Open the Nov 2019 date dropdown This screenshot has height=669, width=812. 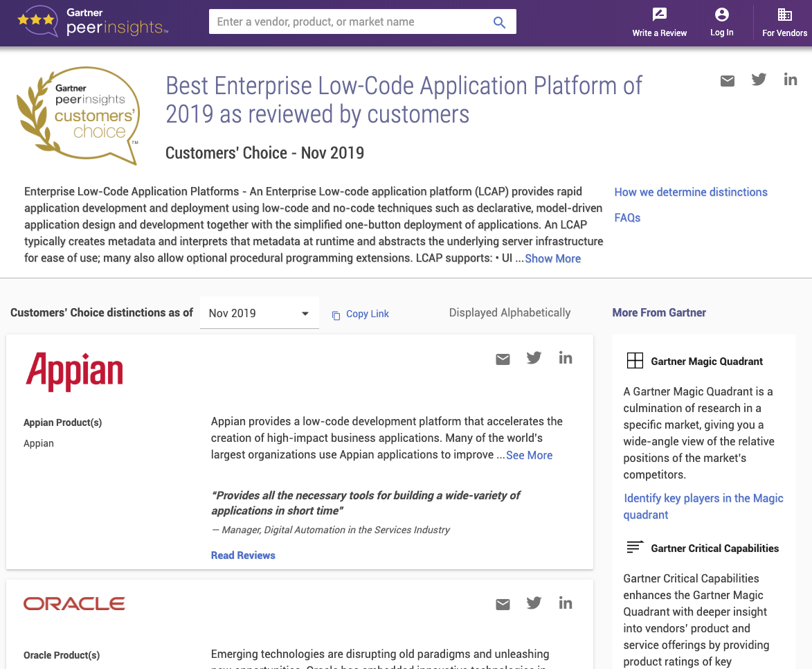coord(259,313)
